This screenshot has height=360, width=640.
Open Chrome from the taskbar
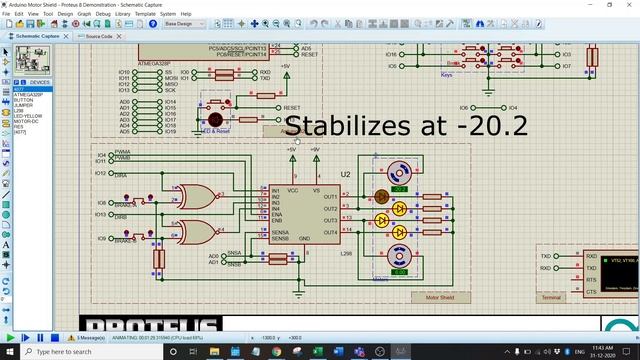point(276,351)
